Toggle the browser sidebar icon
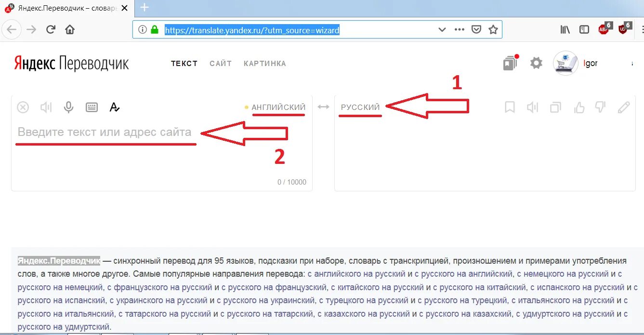Image resolution: width=644 pixels, height=335 pixels. (584, 29)
